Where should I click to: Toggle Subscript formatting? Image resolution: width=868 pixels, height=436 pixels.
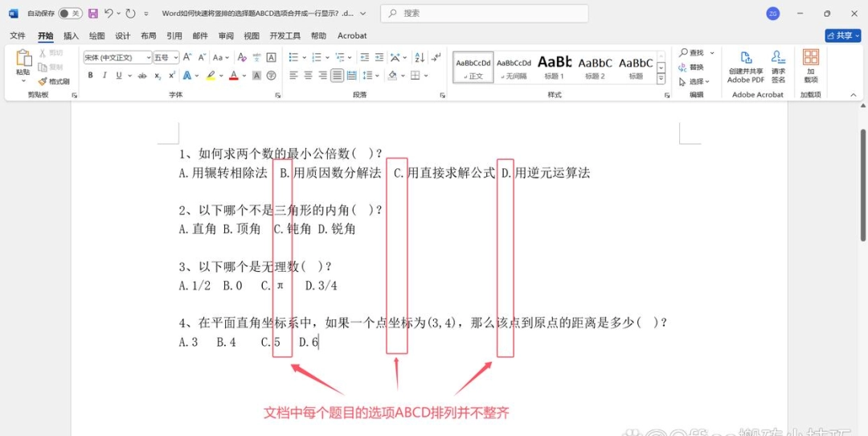[x=158, y=76]
